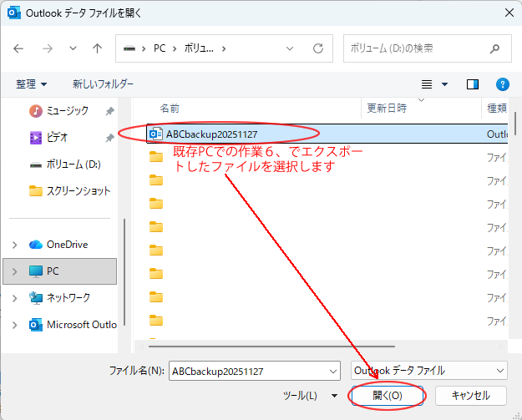Close the Outlook データ ファイルを開く dialog
The height and width of the screenshot is (420, 522).
(x=509, y=13)
